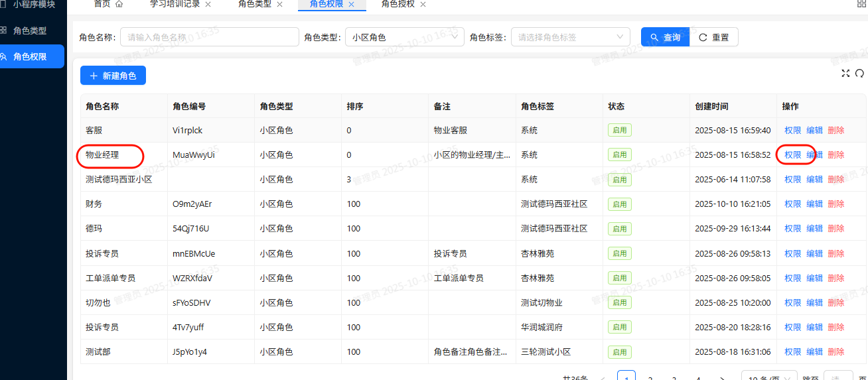Click the role number sFYoSDHV
Image resolution: width=868 pixels, height=380 pixels.
tap(192, 302)
